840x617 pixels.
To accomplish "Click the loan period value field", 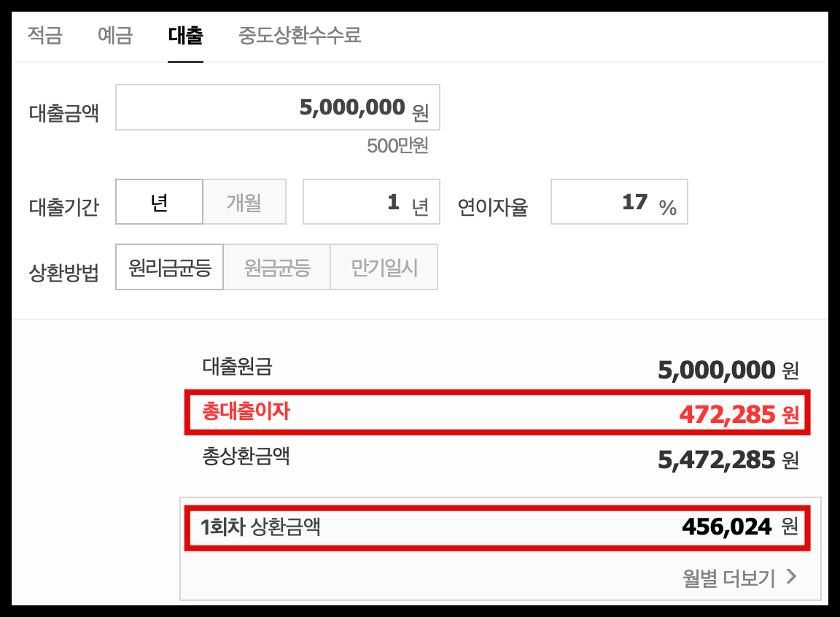I will tap(370, 201).
